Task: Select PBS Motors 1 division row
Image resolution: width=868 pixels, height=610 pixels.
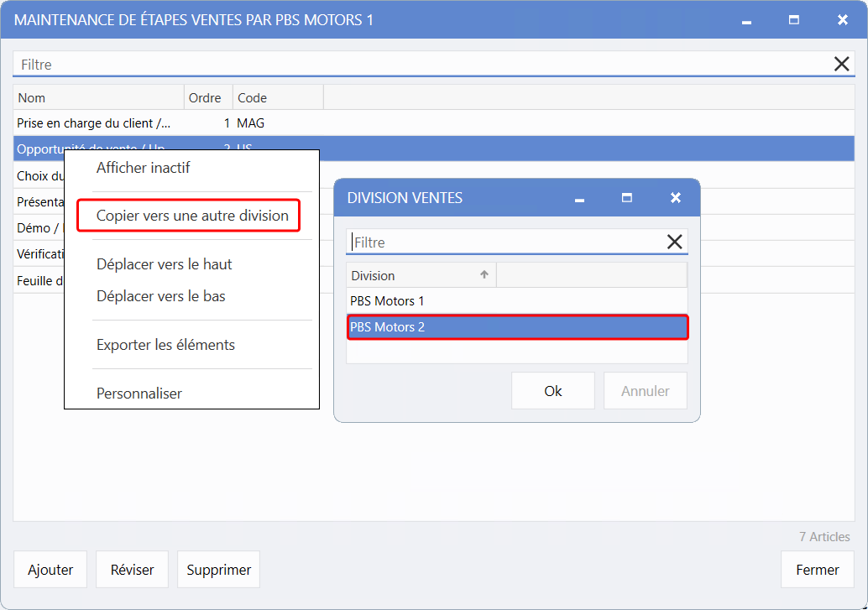Action: pyautogui.click(x=516, y=300)
